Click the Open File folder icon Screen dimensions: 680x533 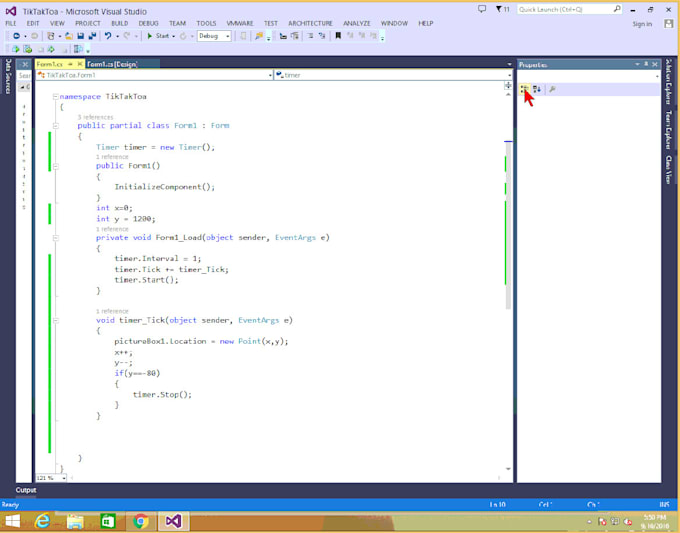point(69,36)
